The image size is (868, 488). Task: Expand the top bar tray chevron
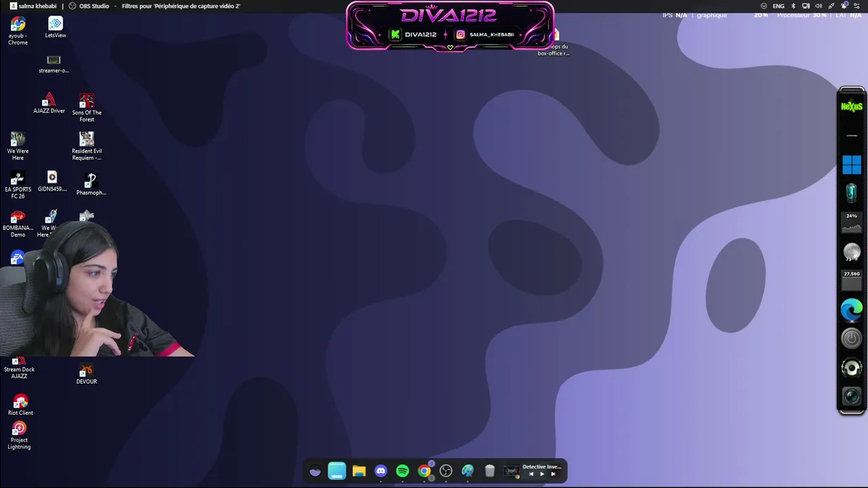point(764,6)
